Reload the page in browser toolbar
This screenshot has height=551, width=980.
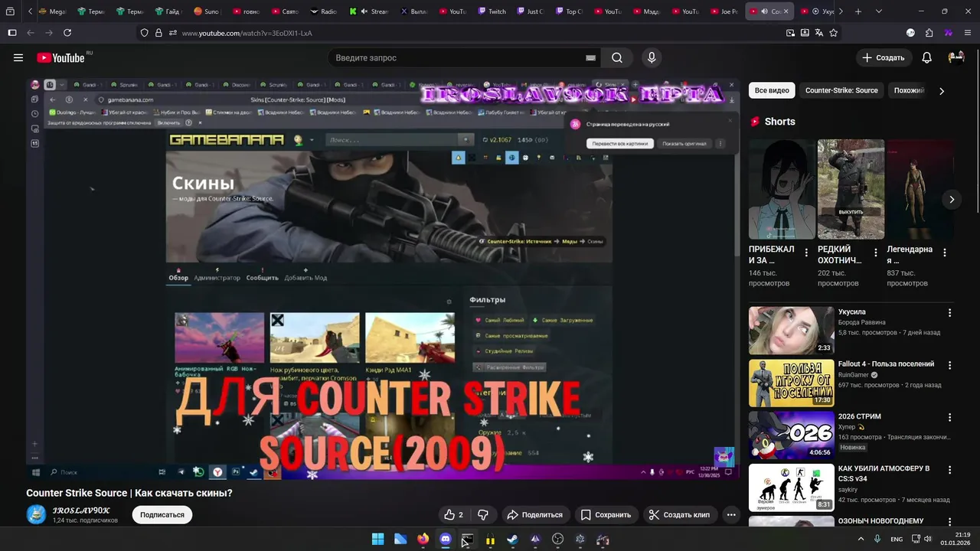(x=67, y=33)
